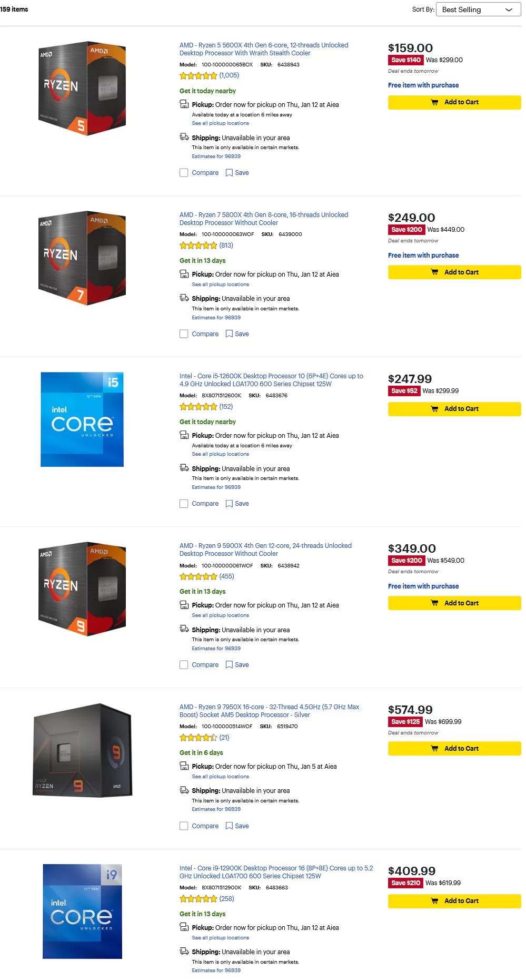Image resolution: width=526 pixels, height=980 pixels.
Task: Open the Ryzen 9 7950X box thumbnail
Action: pyautogui.click(x=82, y=749)
